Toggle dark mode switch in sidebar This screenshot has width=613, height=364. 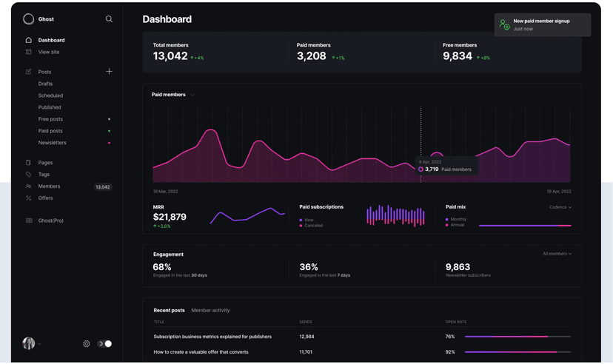104,344
